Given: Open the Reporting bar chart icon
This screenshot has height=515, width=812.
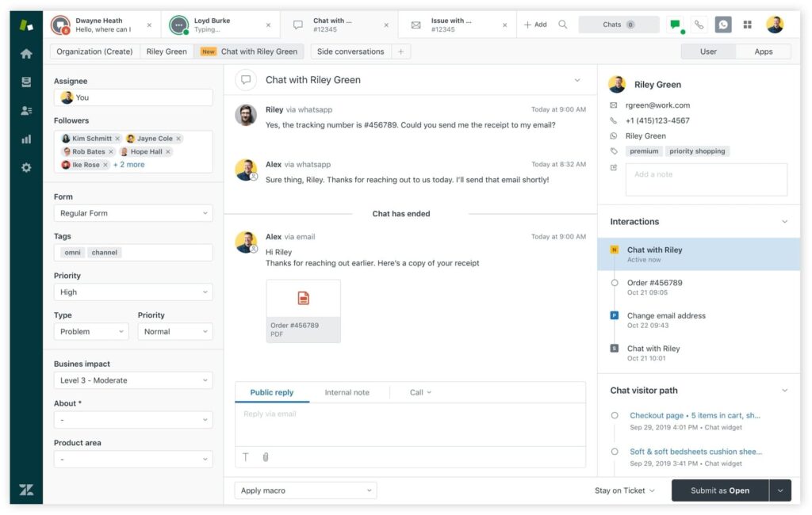Looking at the screenshot, I should pos(26,139).
